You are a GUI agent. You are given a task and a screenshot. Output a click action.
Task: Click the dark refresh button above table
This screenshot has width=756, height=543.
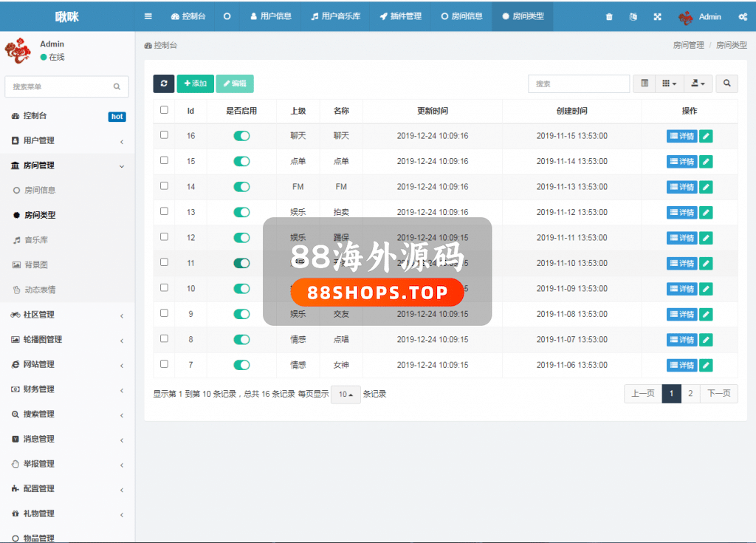point(163,83)
